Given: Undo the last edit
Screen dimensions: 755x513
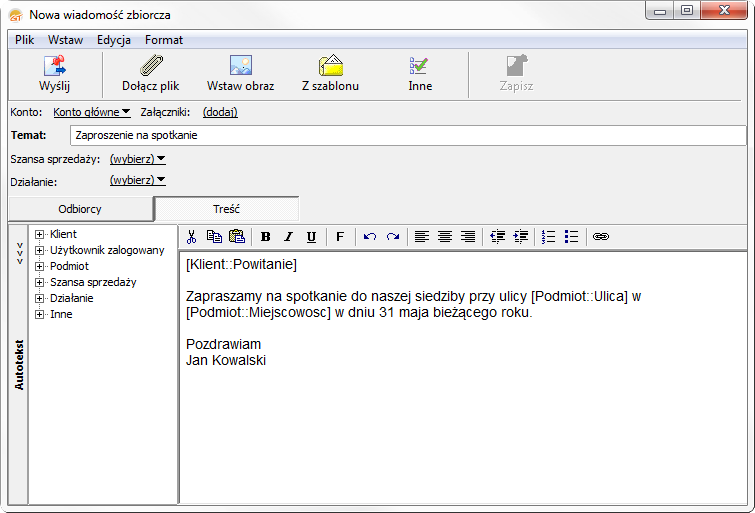Looking at the screenshot, I should pos(370,237).
